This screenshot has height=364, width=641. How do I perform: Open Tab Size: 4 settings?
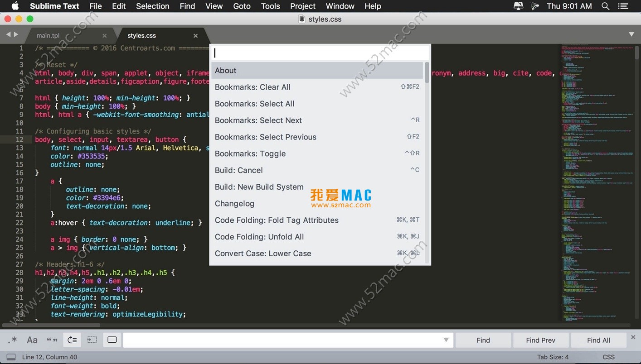point(553,357)
